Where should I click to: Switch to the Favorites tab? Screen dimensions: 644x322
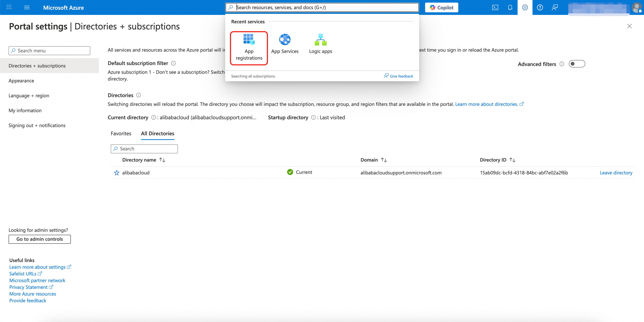pos(121,133)
